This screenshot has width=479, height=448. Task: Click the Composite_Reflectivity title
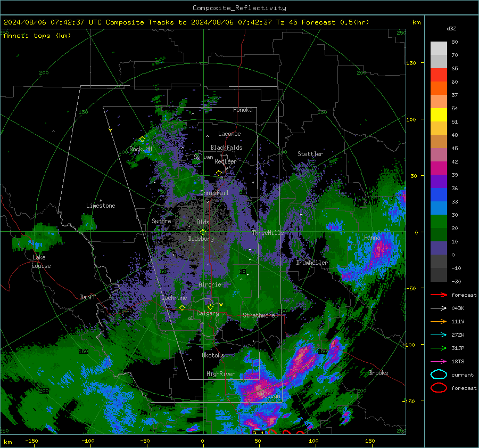240,8
